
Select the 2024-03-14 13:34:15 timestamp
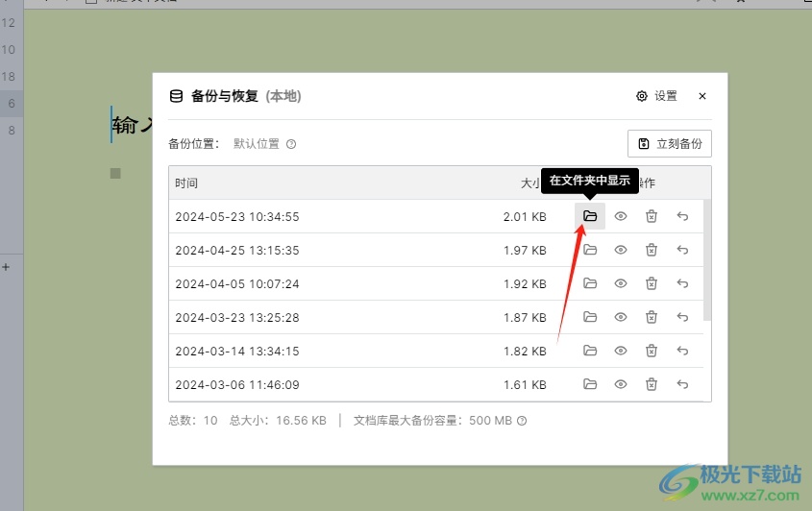[x=237, y=351]
